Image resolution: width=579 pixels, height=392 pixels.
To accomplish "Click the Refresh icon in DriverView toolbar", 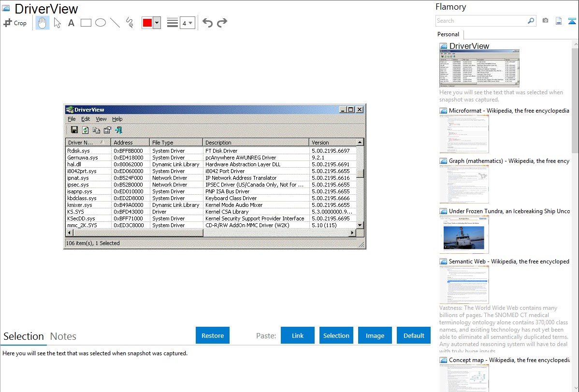I will [x=85, y=130].
